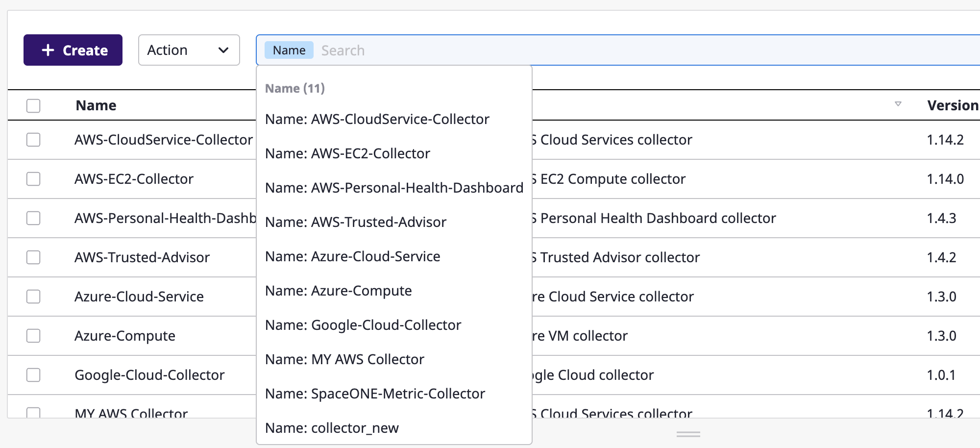980x448 pixels.
Task: Click the Name column header
Action: tap(96, 105)
